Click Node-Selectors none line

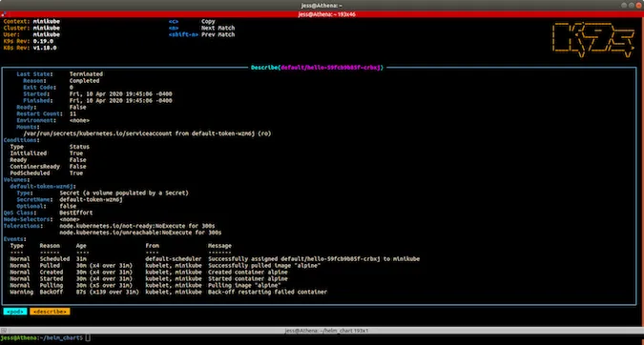41,219
